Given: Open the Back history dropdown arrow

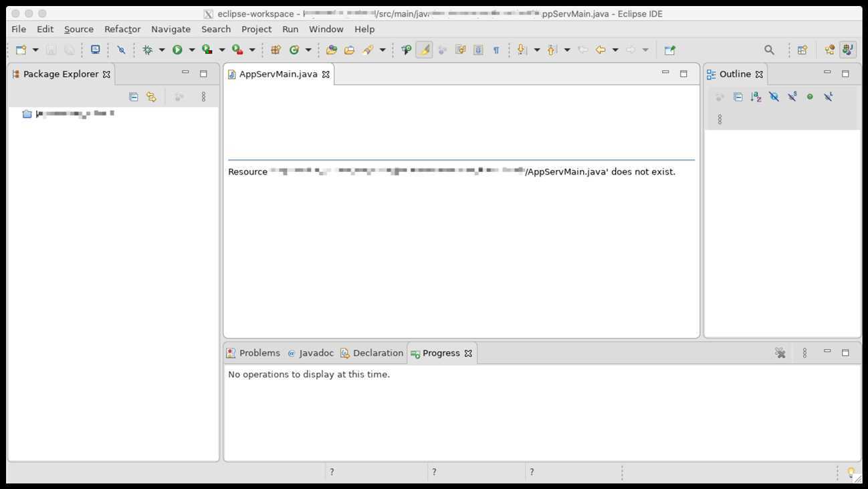Looking at the screenshot, I should [x=615, y=50].
